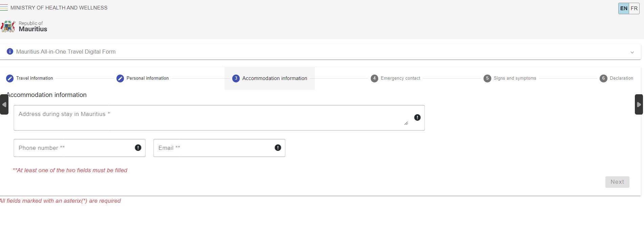Switch language to EN
Viewport: 644px width, 239px height.
point(624,8)
